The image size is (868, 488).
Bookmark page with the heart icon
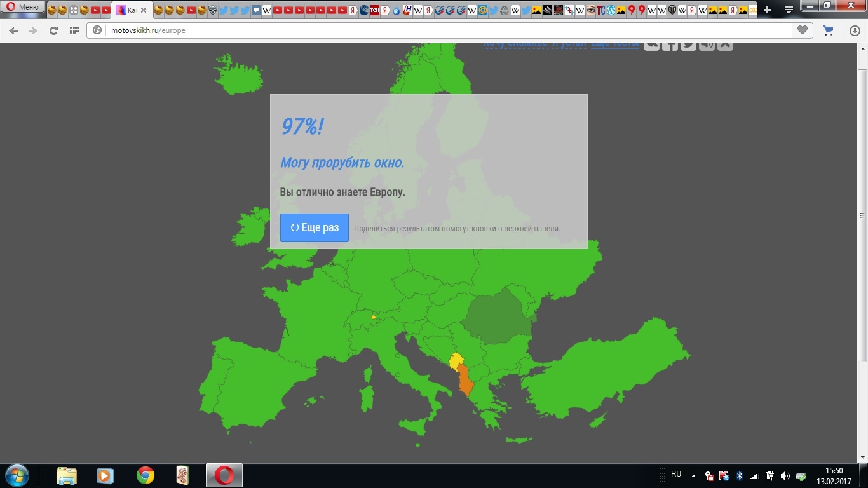(803, 30)
